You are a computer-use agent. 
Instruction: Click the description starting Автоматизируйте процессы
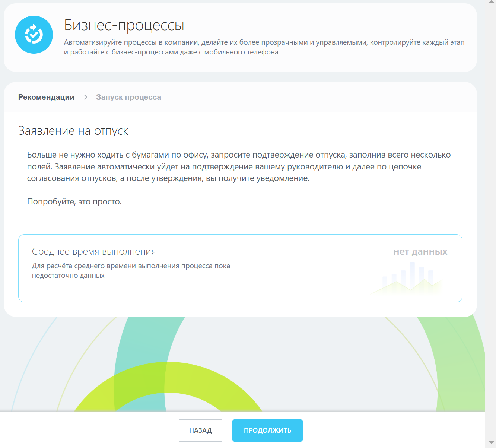coord(264,47)
